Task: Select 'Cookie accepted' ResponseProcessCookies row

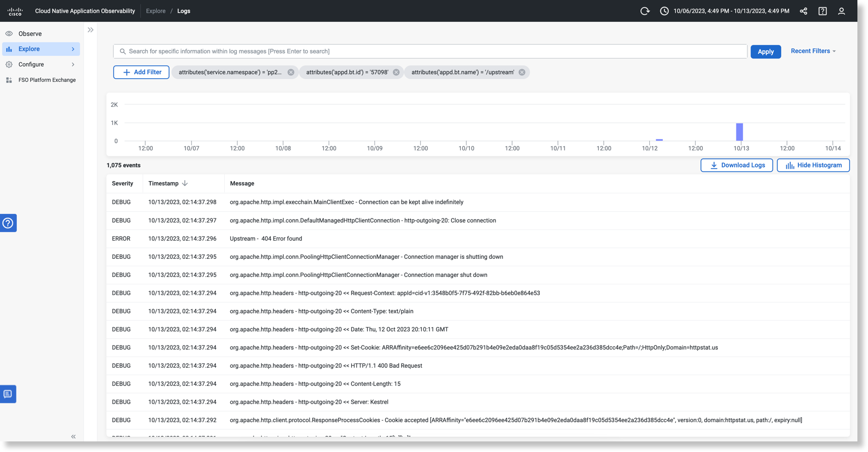Action: [478, 420]
